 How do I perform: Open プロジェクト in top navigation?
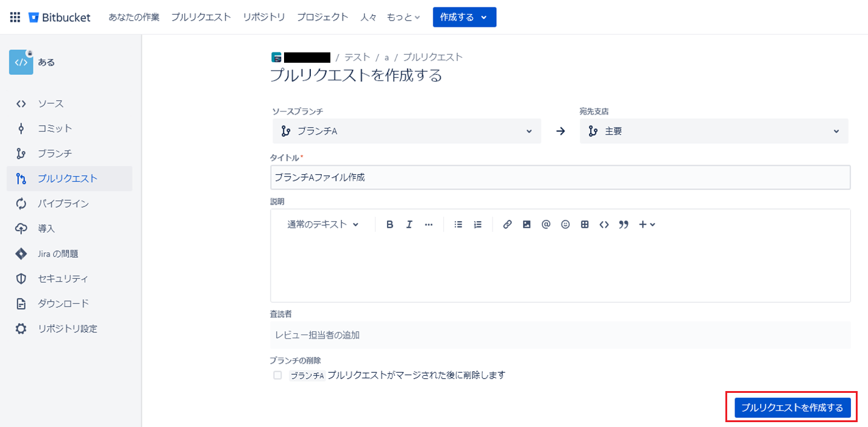pyautogui.click(x=322, y=17)
